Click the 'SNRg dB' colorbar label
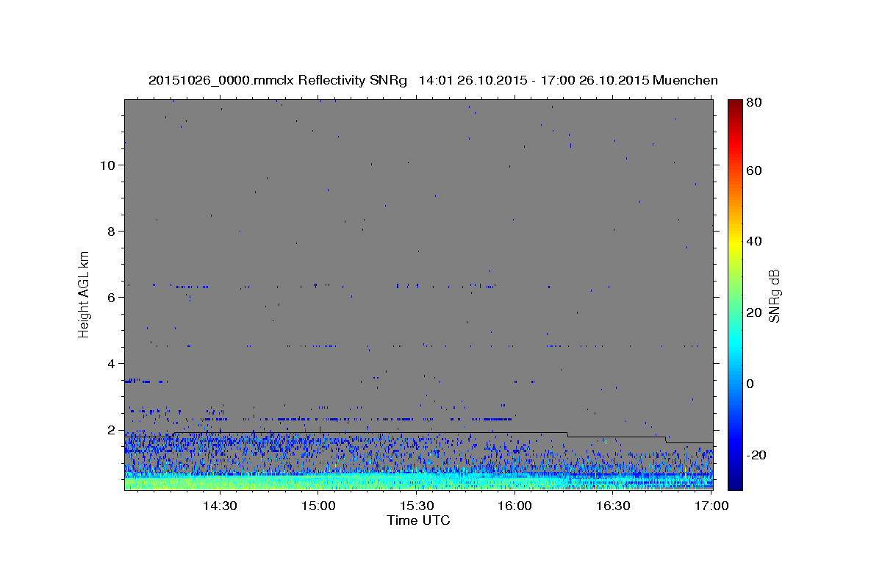This screenshot has width=882, height=588. point(774,295)
